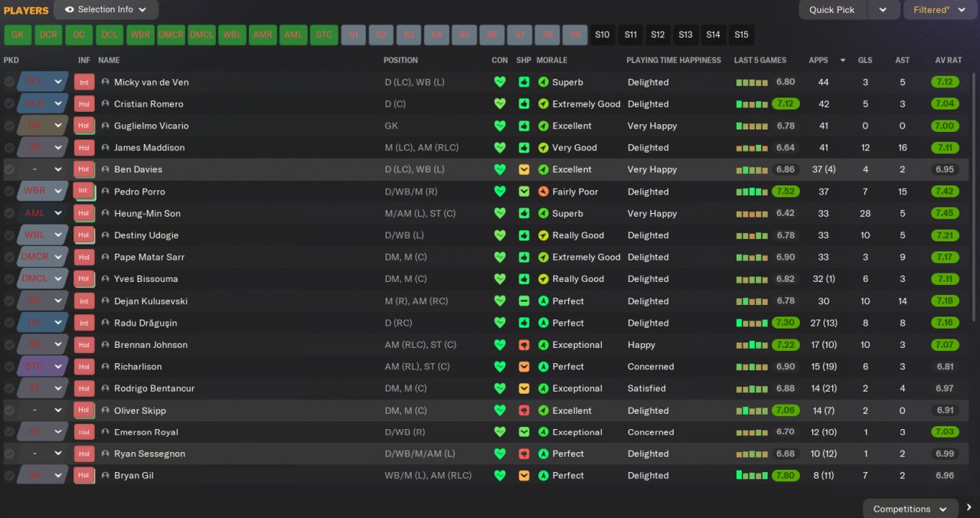This screenshot has width=980, height=518.
Task: Click Destiny Udogie's Really Good morale icon
Action: 544,235
